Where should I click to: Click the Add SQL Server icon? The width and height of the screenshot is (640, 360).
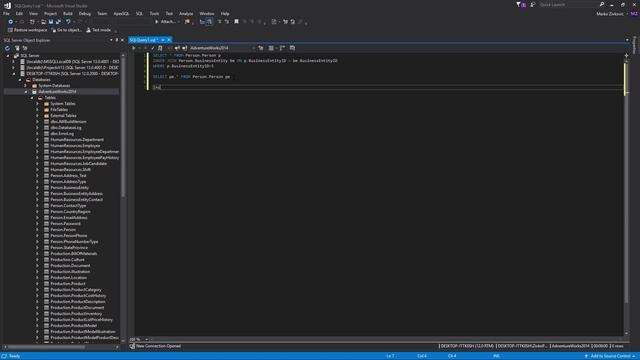(17, 48)
